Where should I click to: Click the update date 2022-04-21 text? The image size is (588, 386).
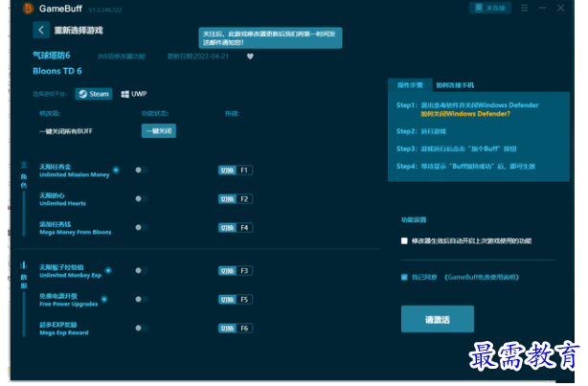coord(198,57)
